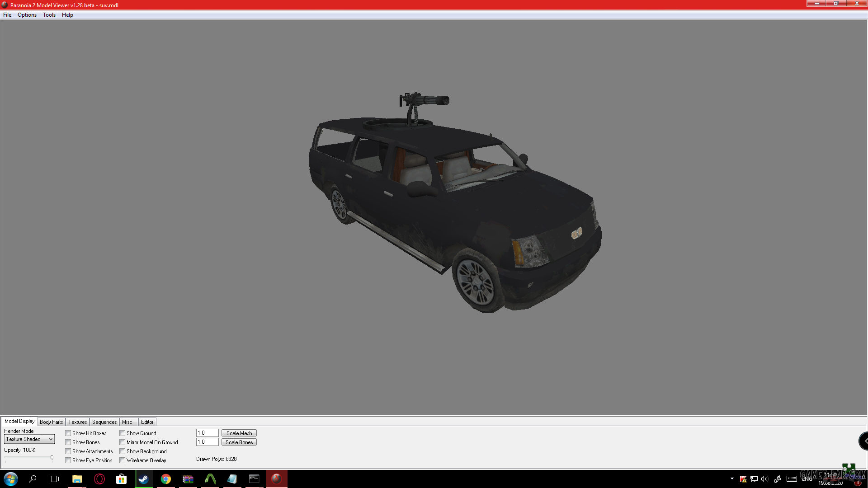The width and height of the screenshot is (868, 488).
Task: Toggle Mirror Model On Ground
Action: click(122, 442)
